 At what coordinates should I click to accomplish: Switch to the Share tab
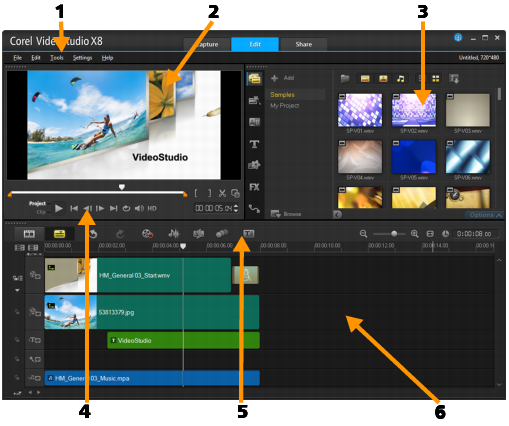(303, 44)
